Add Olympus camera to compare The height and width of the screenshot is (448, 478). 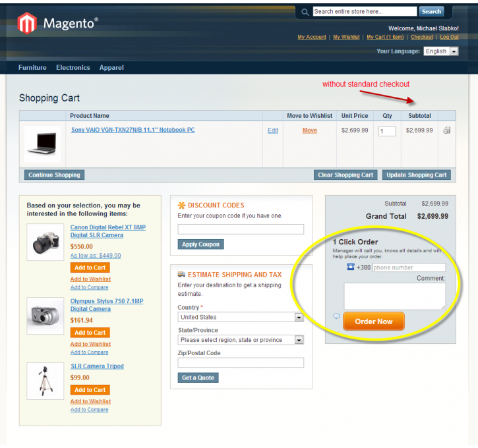pyautogui.click(x=89, y=352)
